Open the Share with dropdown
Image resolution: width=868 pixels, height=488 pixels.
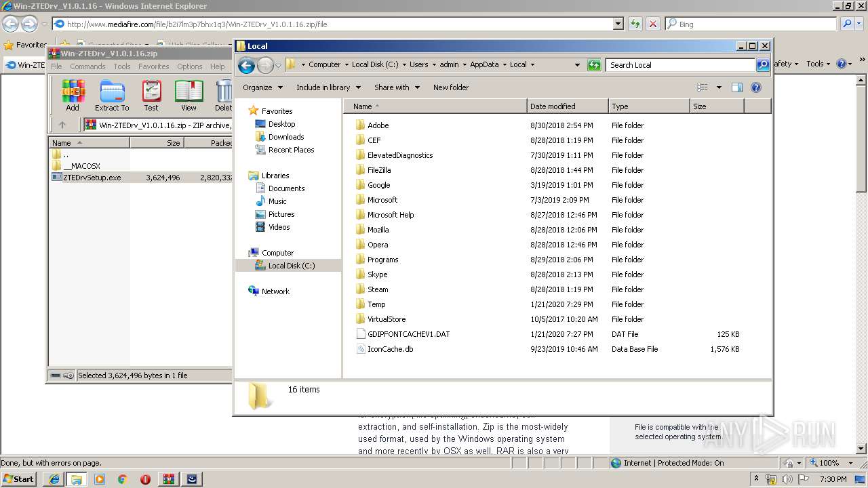pos(397,87)
